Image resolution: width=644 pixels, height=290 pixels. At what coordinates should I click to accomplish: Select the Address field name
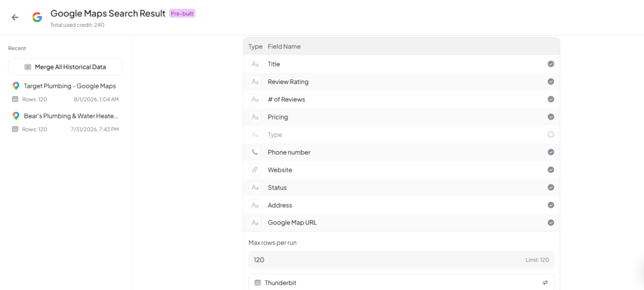coord(280,205)
